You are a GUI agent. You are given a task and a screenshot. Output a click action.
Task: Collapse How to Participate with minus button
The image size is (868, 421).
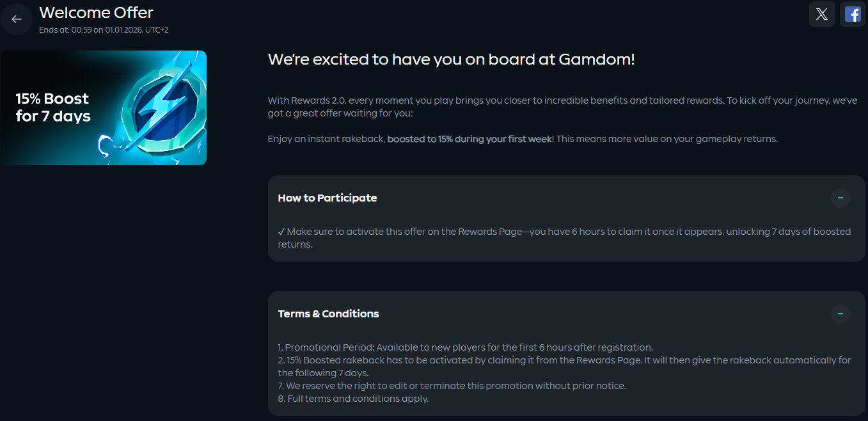[840, 198]
